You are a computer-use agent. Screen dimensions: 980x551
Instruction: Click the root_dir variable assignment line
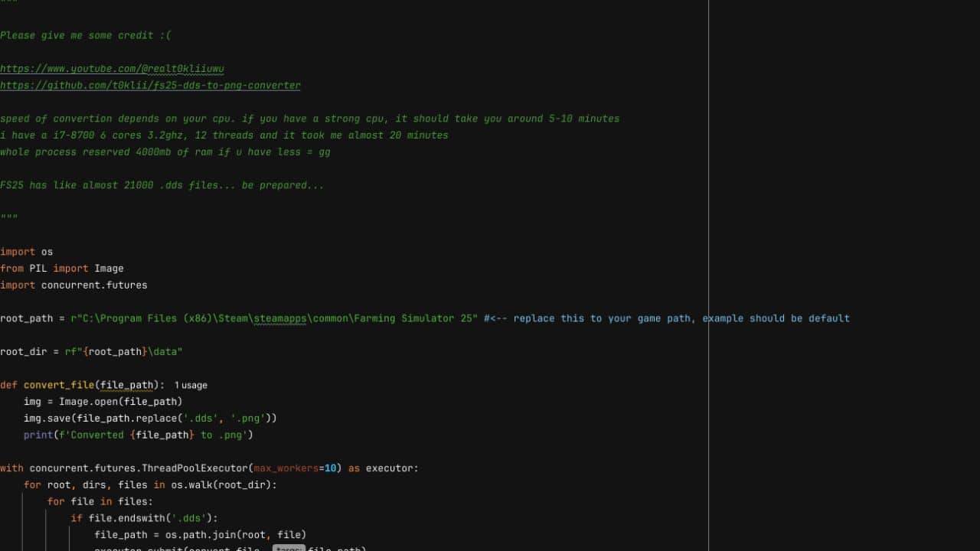[91, 352]
